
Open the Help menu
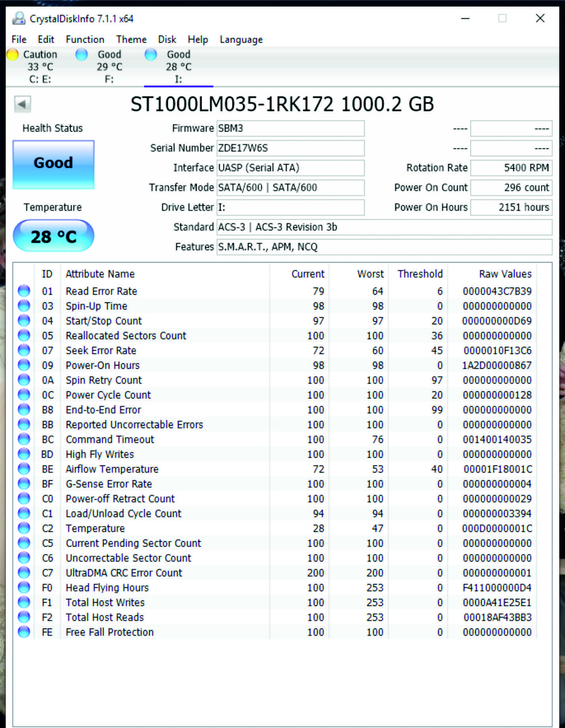pos(198,40)
